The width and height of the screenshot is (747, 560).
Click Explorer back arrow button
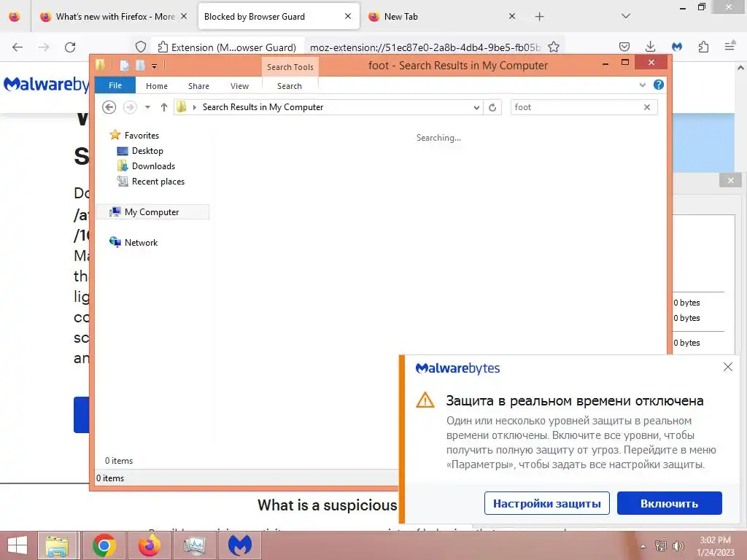(109, 107)
